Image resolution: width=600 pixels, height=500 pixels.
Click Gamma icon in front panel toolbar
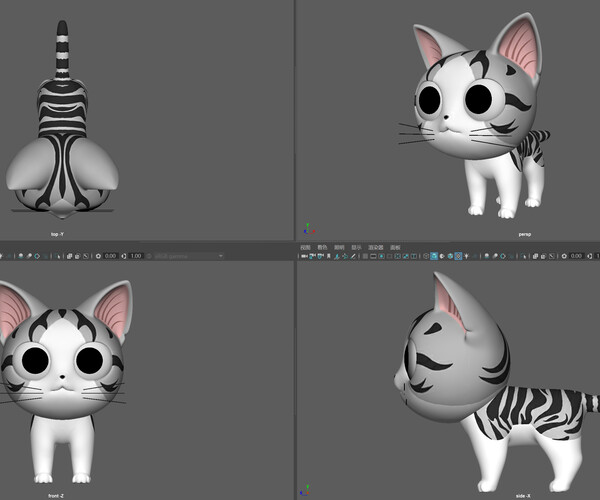click(124, 256)
